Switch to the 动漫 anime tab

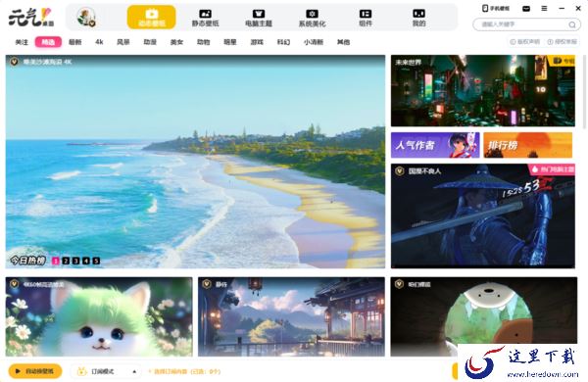(x=150, y=42)
